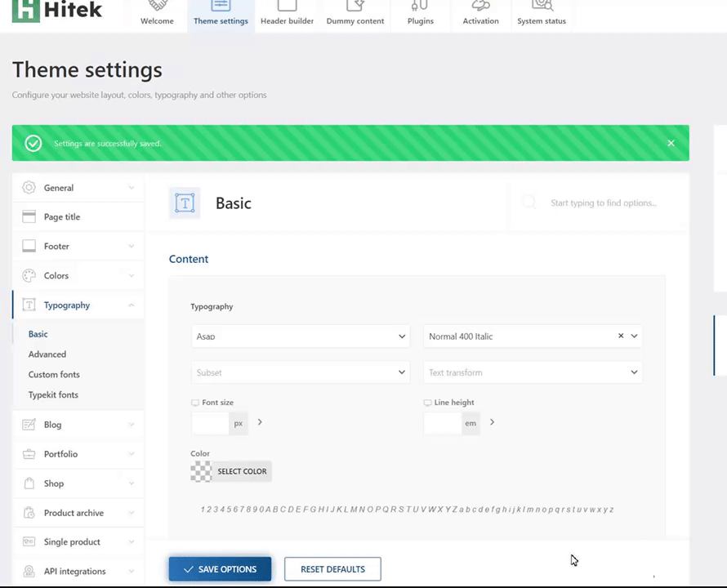The height and width of the screenshot is (588, 727).
Task: Open the System status tab
Action: click(x=542, y=16)
